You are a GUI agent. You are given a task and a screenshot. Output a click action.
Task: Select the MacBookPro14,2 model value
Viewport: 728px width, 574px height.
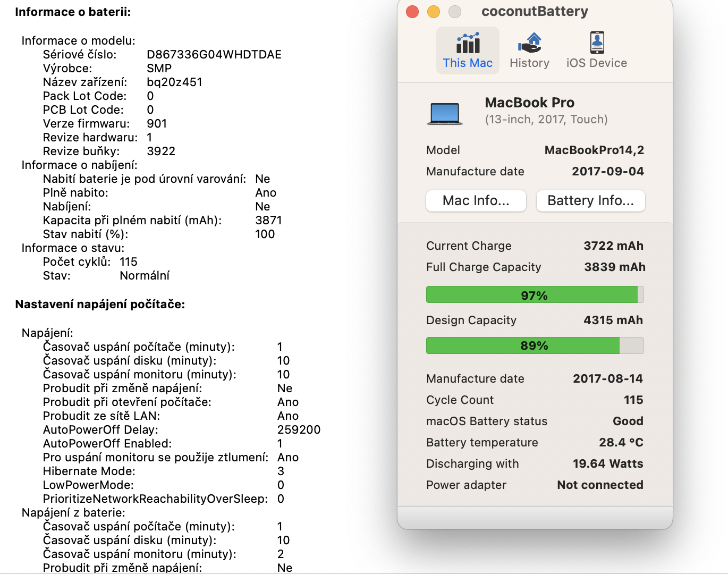(594, 150)
